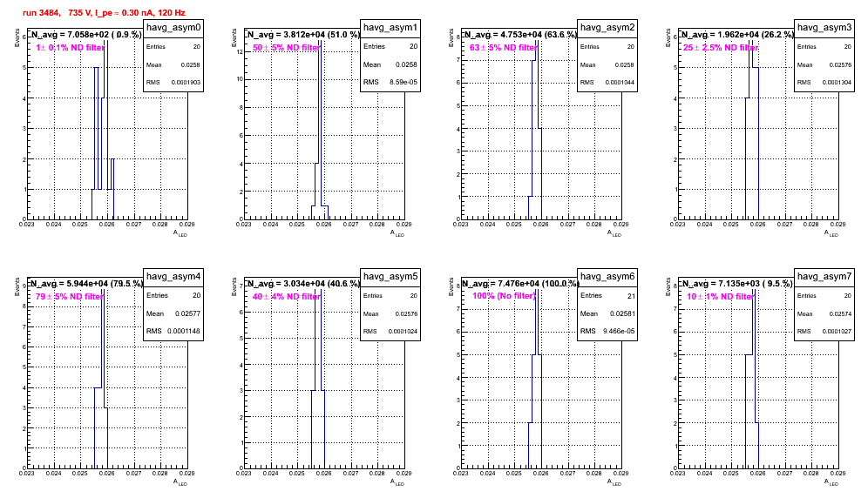This screenshot has width=868, height=498.
Task: Click RMS value 0.0001044 in havg_asym2 box
Action: tap(620, 83)
